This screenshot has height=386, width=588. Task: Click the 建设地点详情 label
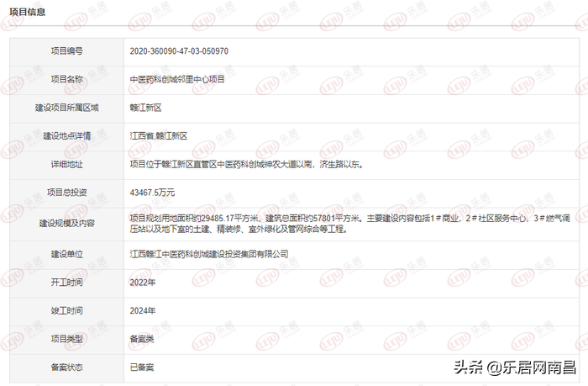click(66, 136)
